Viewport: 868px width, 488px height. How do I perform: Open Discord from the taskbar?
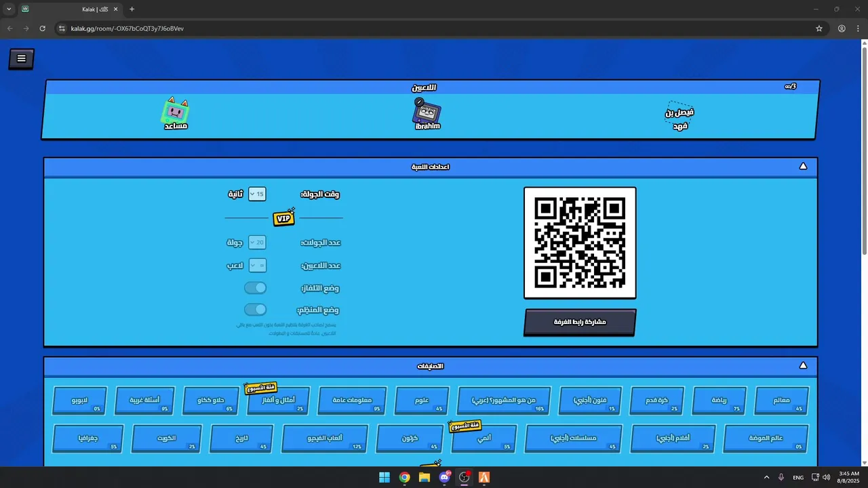444,477
